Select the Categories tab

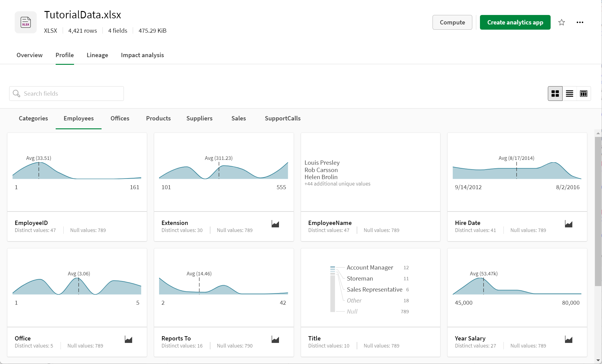click(x=34, y=118)
